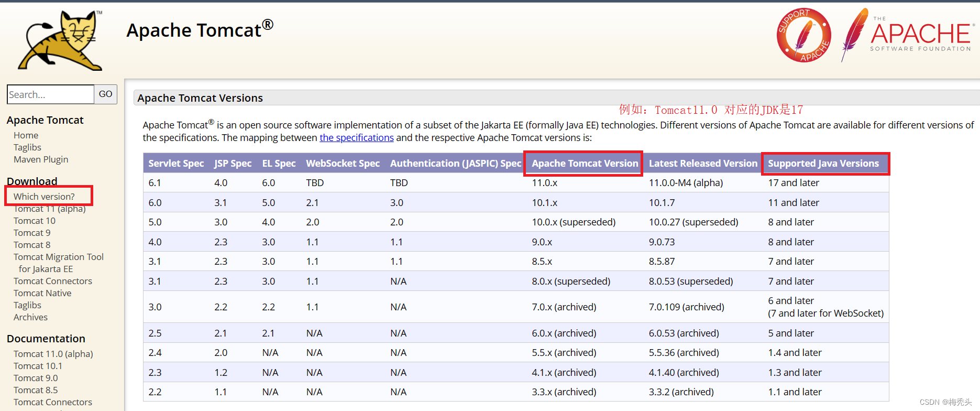Screen dimensions: 980x411
Task: Click the Supported Java Versions header
Action: pyautogui.click(x=823, y=164)
